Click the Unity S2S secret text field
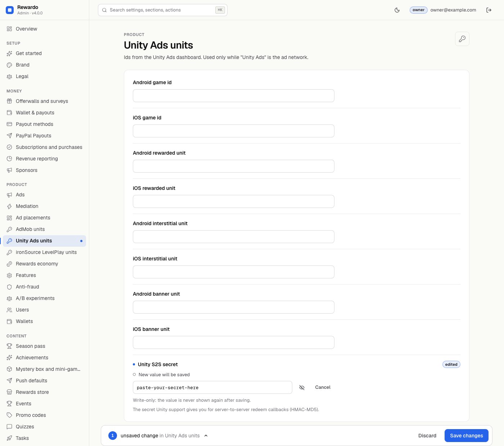 click(212, 387)
